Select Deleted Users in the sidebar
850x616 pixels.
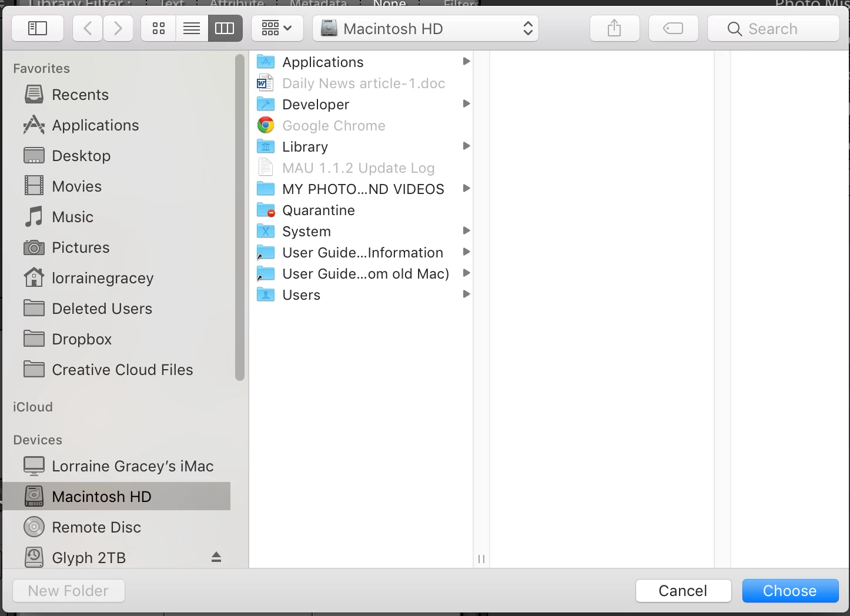117,309
